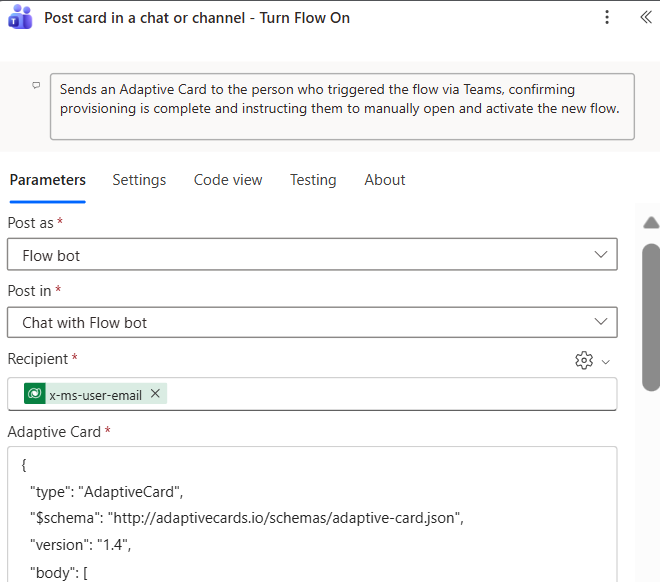Click the Microsoft Teams icon in header
Screen dimensions: 660x582
pos(21,18)
